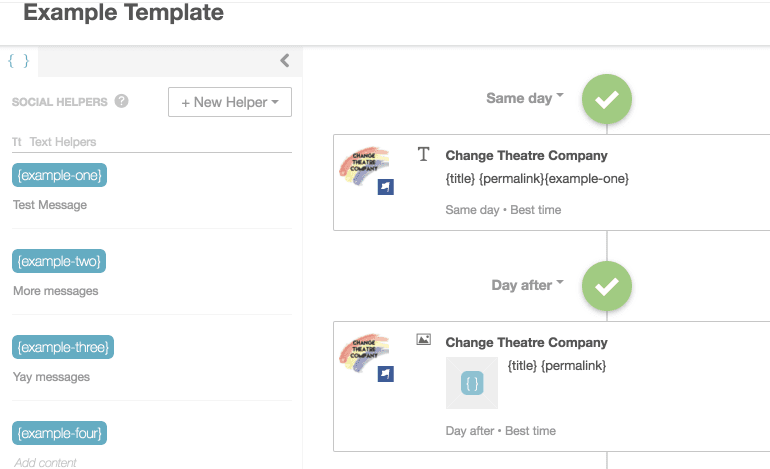Click the curly braces helpers tab icon
Screen dimensions: 770x469
[x=18, y=61]
